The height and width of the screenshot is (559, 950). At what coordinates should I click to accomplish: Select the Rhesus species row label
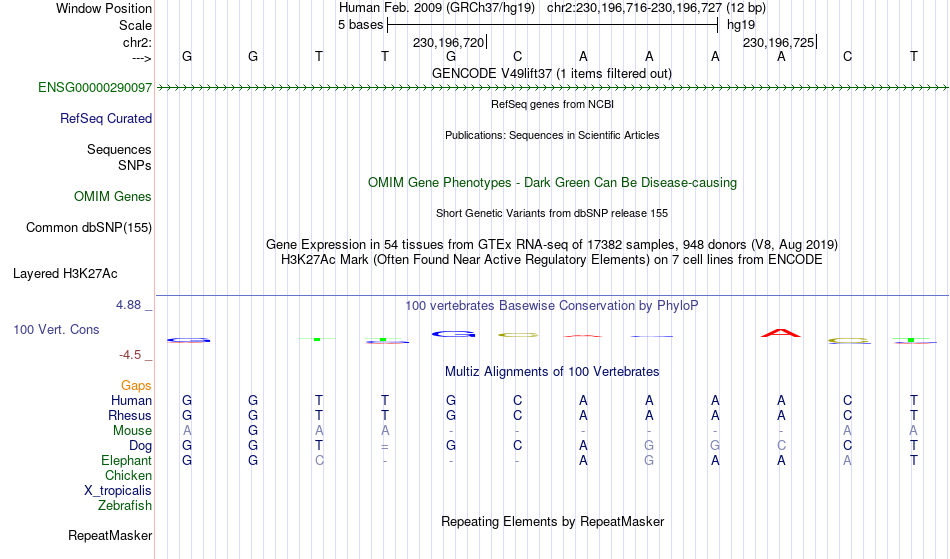coord(130,415)
